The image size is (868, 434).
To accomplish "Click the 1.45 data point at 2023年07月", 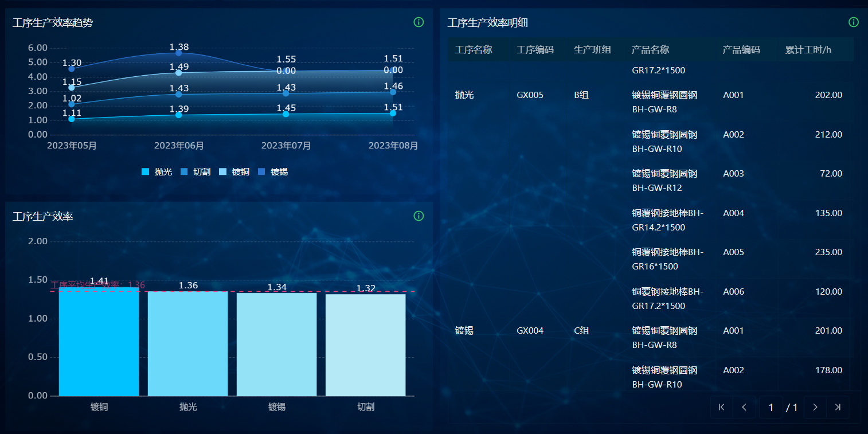I will [x=286, y=114].
